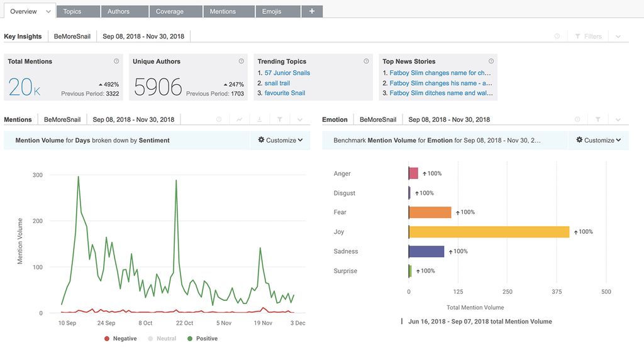This screenshot has height=353, width=644.
Task: Click the help icon on Total Mentions card
Action: 116,62
